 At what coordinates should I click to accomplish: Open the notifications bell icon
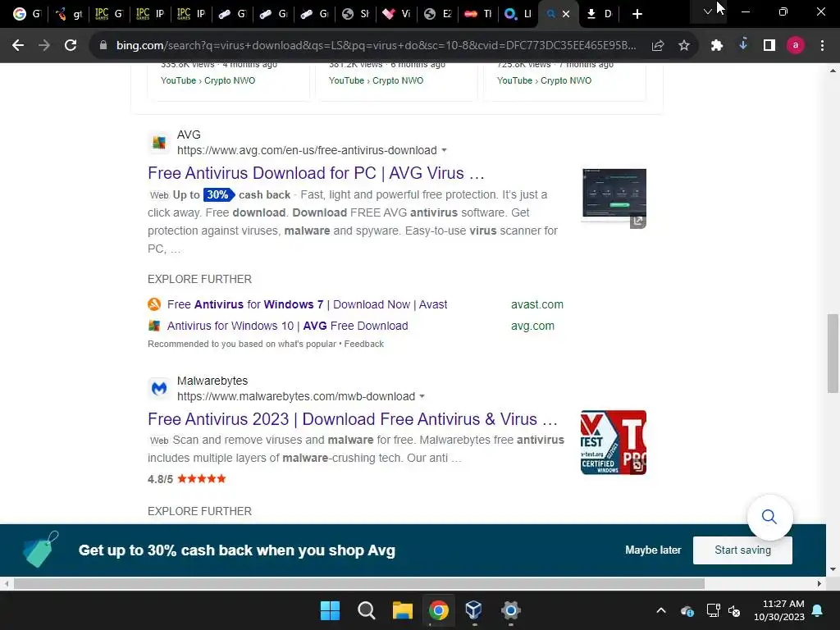click(818, 610)
